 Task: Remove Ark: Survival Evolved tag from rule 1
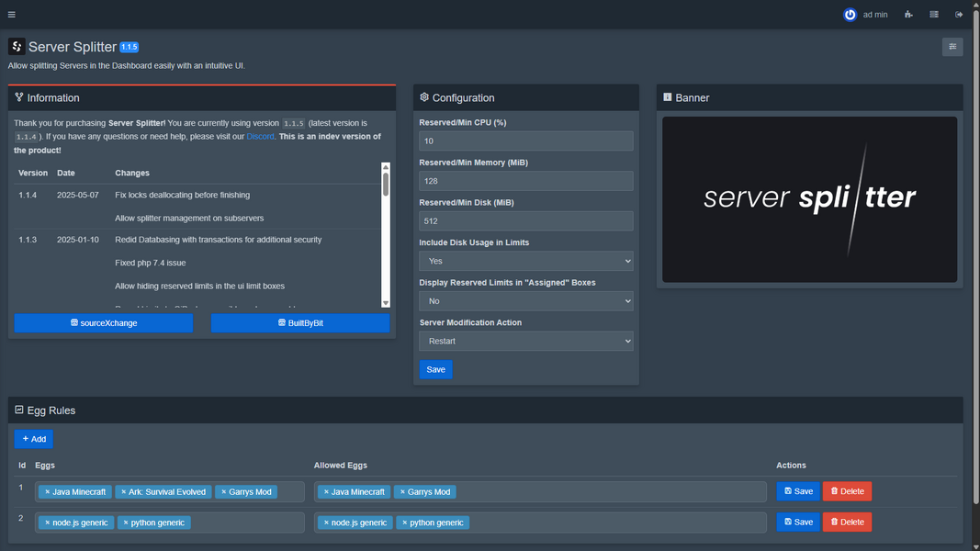(x=123, y=491)
